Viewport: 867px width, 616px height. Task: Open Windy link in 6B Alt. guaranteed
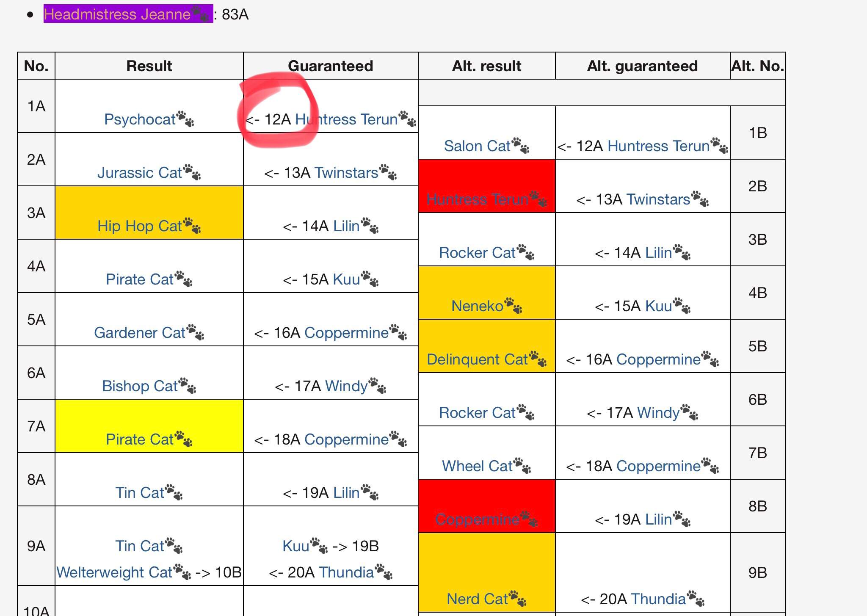pyautogui.click(x=658, y=413)
